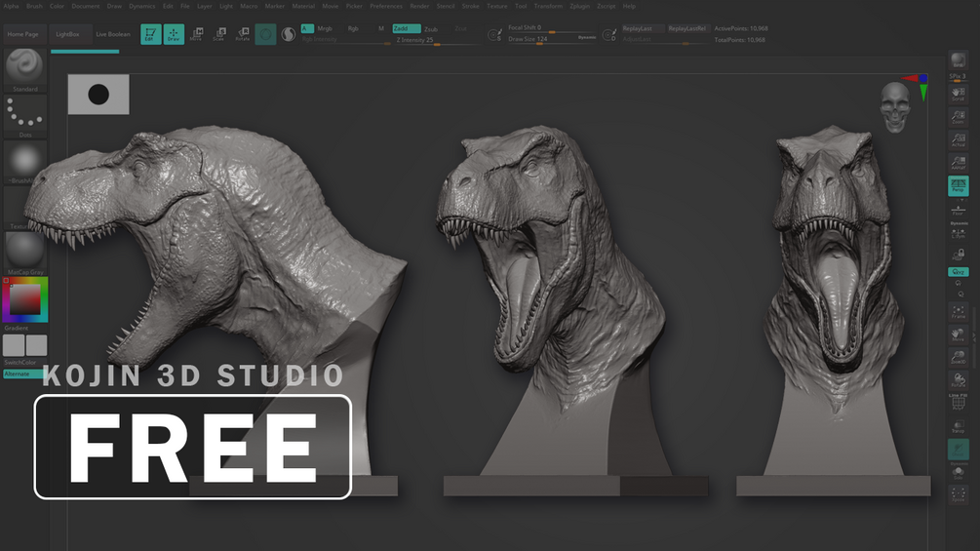
Task: Toggle the Qxyz rotation mode
Action: click(958, 272)
